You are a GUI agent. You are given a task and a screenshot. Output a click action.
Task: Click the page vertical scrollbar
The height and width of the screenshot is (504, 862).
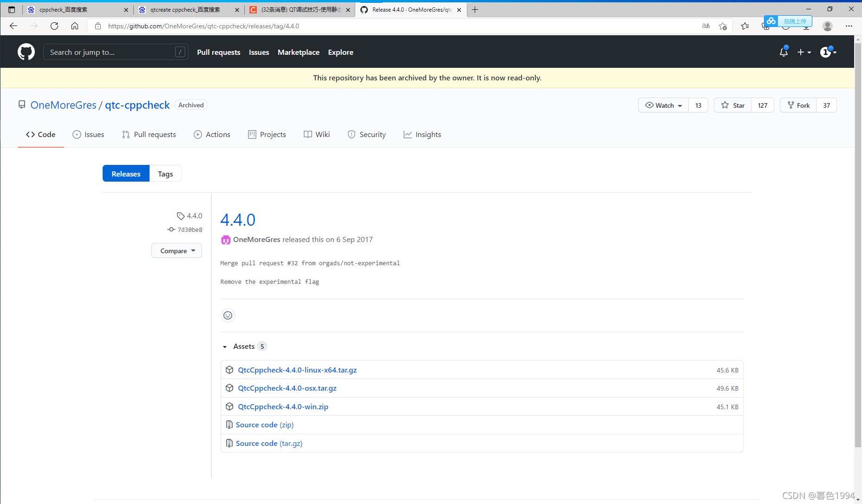(858, 245)
